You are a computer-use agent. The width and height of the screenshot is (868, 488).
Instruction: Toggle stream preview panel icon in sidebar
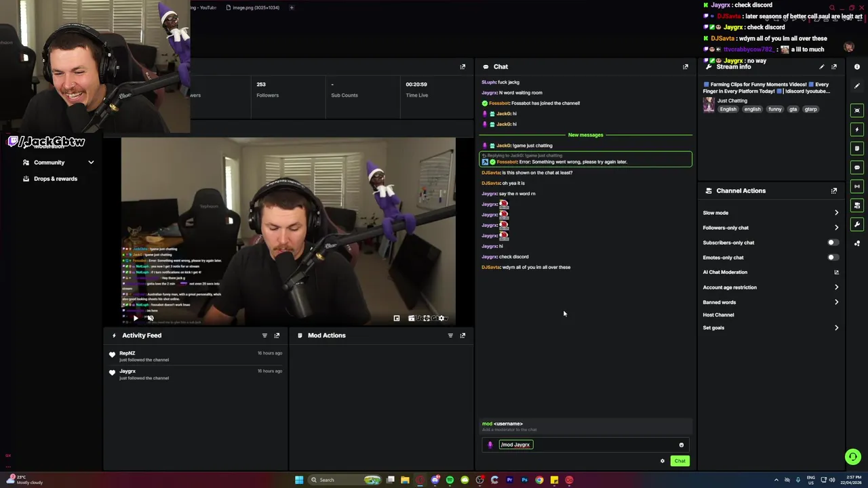[857, 110]
